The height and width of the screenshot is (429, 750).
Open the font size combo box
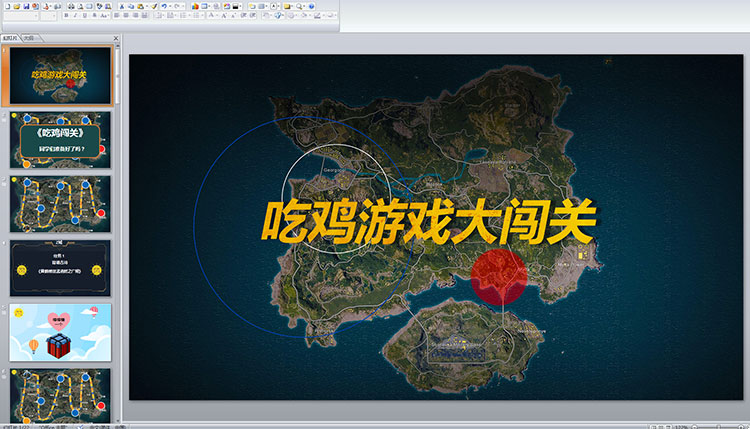pyautogui.click(x=48, y=16)
